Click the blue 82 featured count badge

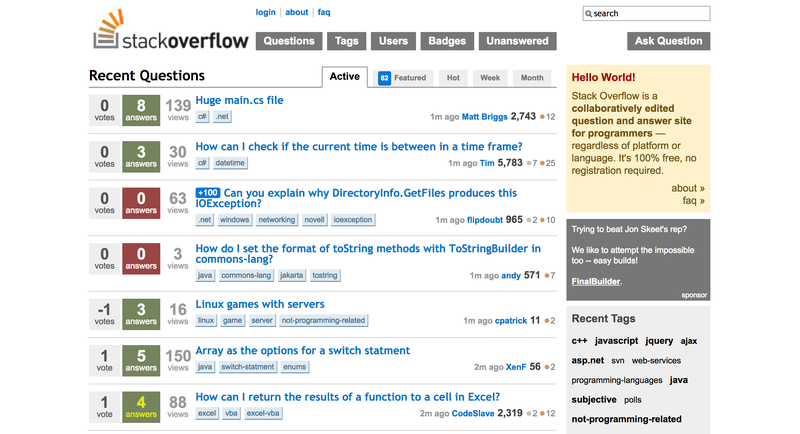[x=384, y=78]
